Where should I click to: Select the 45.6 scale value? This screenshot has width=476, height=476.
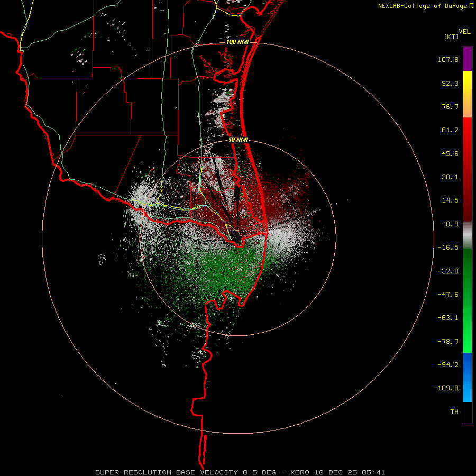click(450, 153)
